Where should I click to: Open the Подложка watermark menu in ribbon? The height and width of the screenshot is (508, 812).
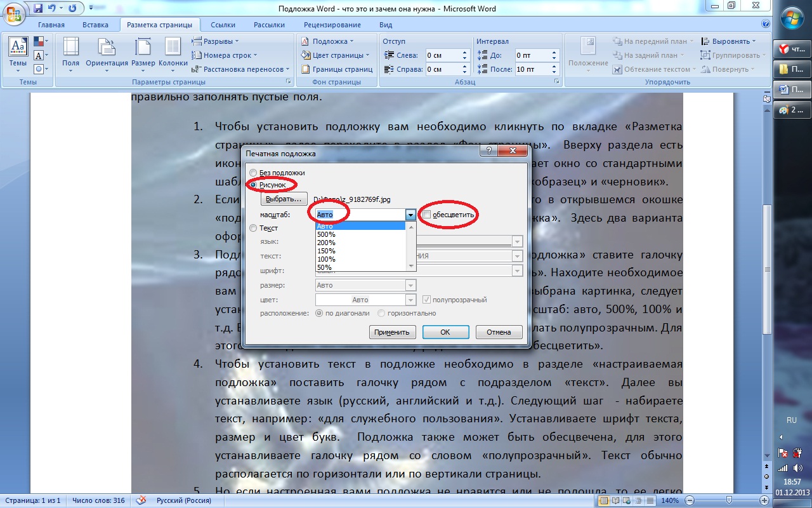coord(328,41)
